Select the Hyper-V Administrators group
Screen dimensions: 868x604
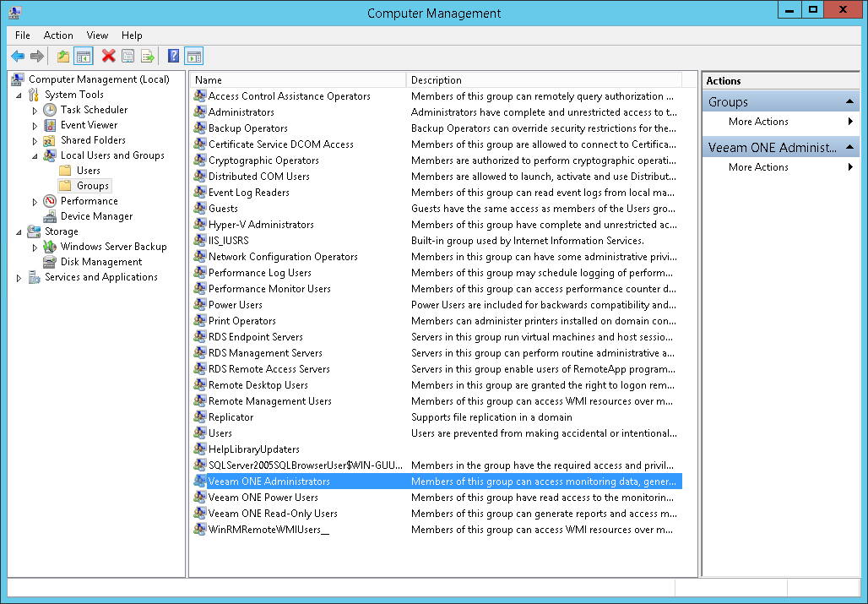[261, 224]
